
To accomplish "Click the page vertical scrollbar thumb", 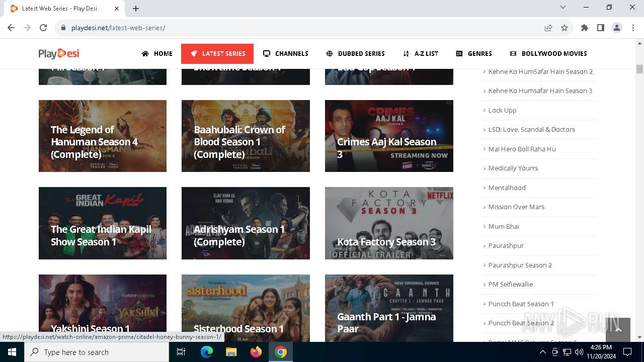I will point(639,69).
